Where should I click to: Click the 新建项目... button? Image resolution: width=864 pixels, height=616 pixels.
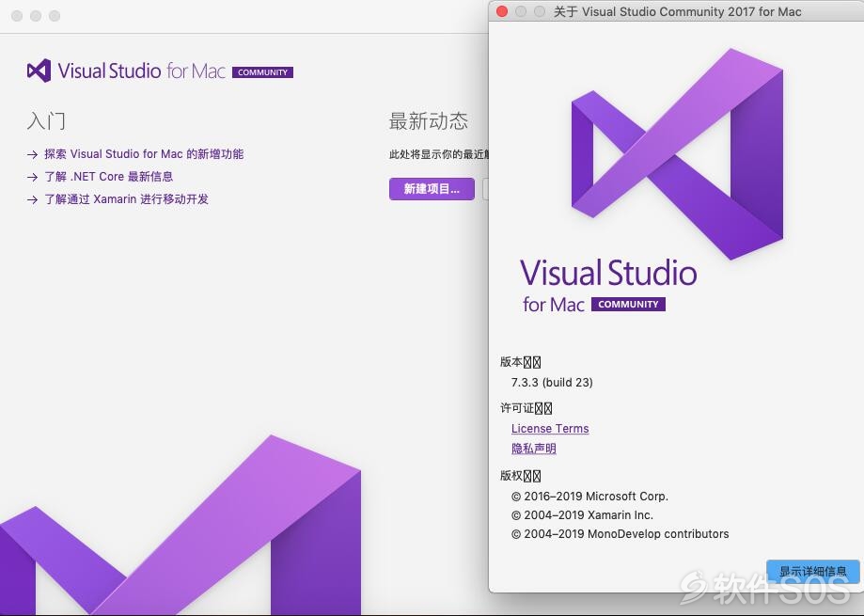pyautogui.click(x=432, y=189)
